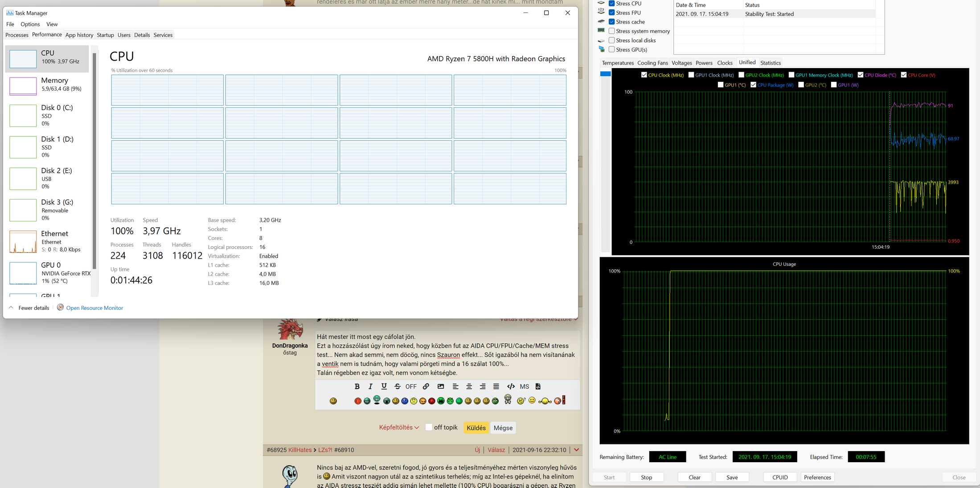The image size is (980, 488).
Task: Click the Italic formatting icon
Action: point(370,386)
